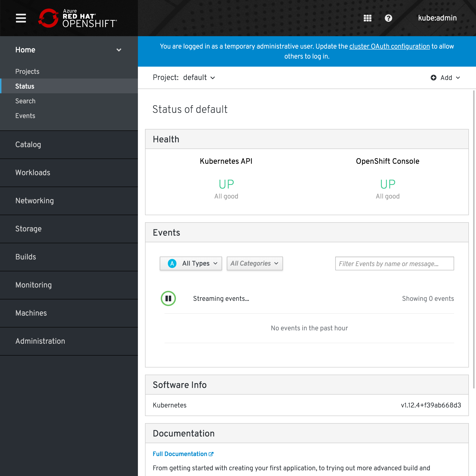Open the All Categories dropdown

pos(254,263)
